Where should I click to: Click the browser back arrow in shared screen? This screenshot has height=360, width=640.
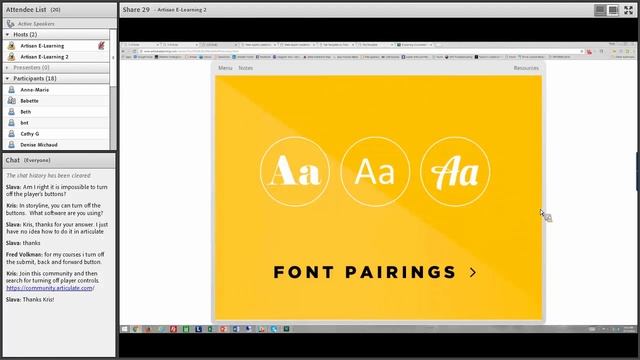coord(123,51)
